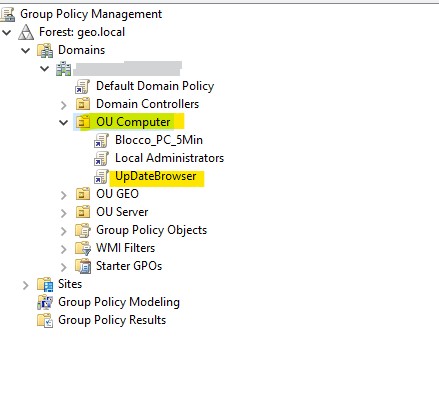Click the Group Policy Objects container icon
The width and height of the screenshot is (439, 395).
point(83,230)
